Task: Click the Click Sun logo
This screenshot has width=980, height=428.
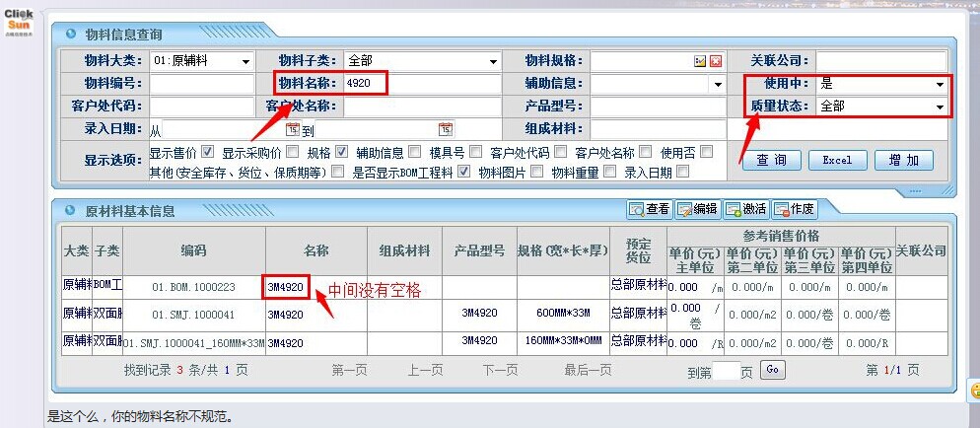Action: coord(18,23)
